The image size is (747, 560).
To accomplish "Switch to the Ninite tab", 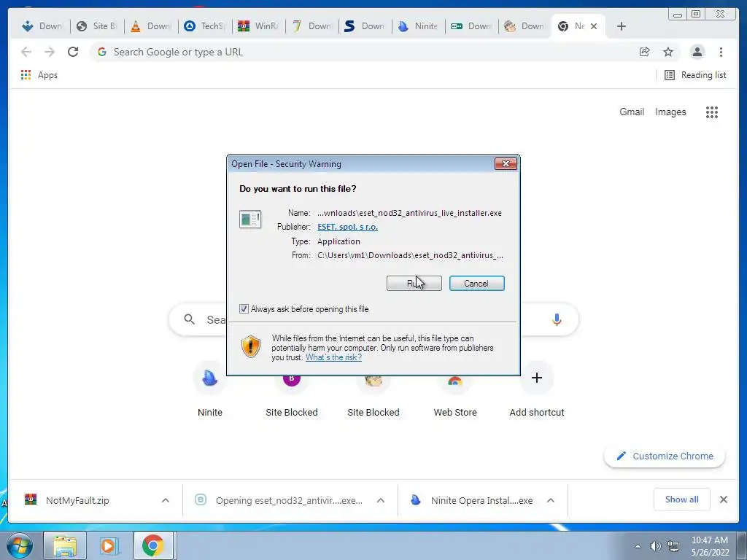I will pyautogui.click(x=418, y=26).
